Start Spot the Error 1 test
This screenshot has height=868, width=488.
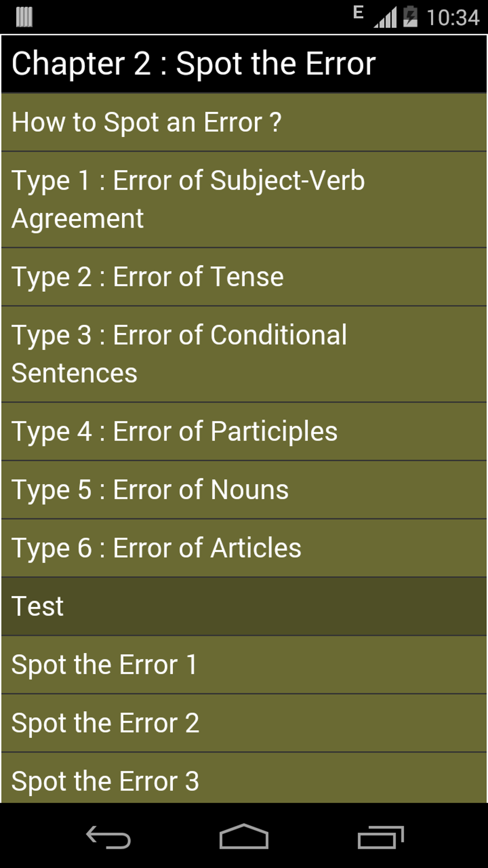pyautogui.click(x=244, y=665)
